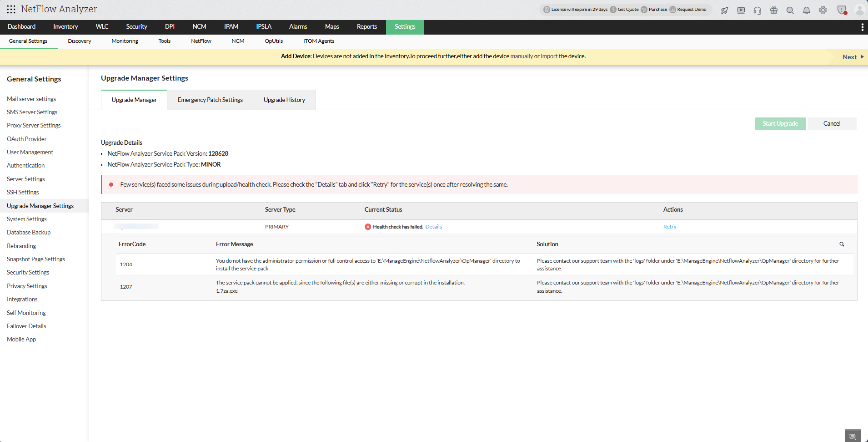The width and height of the screenshot is (868, 442).
Task: Switch to Emergency Patch Settings tab
Action: tap(210, 100)
